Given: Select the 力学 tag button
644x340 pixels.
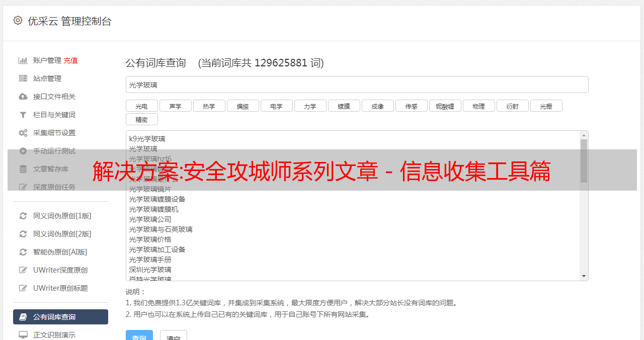Looking at the screenshot, I should [x=310, y=106].
